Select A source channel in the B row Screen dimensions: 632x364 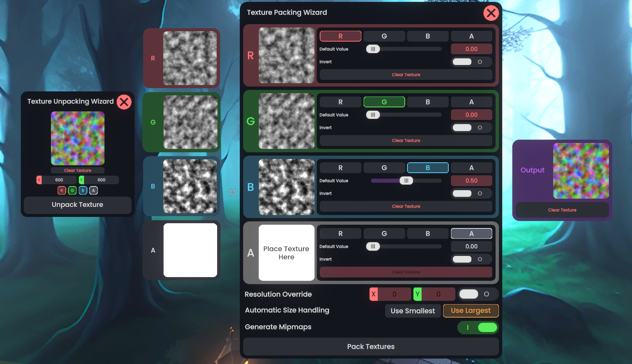click(471, 168)
